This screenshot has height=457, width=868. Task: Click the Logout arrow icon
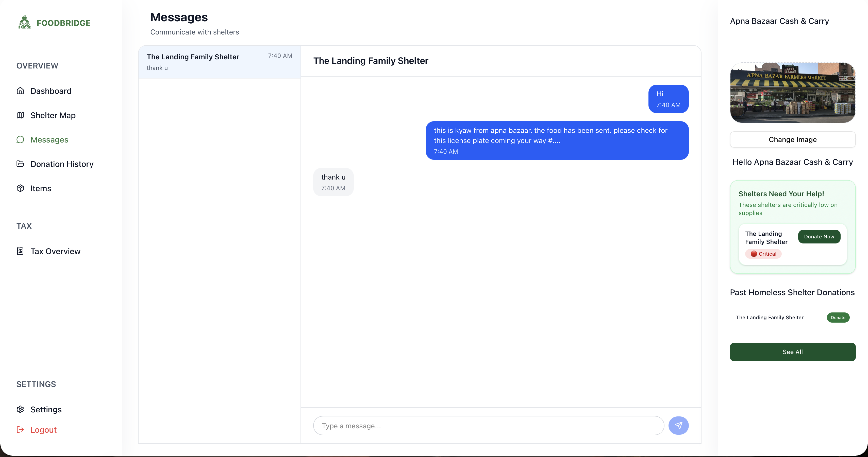click(x=20, y=430)
